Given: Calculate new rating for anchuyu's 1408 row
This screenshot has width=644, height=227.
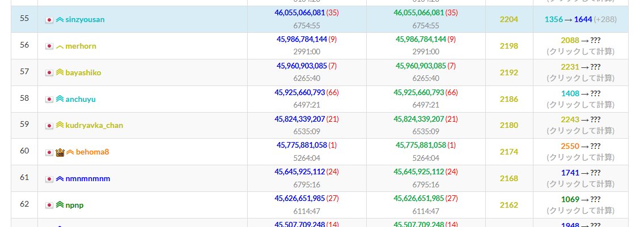Looking at the screenshot, I should click(x=581, y=104).
